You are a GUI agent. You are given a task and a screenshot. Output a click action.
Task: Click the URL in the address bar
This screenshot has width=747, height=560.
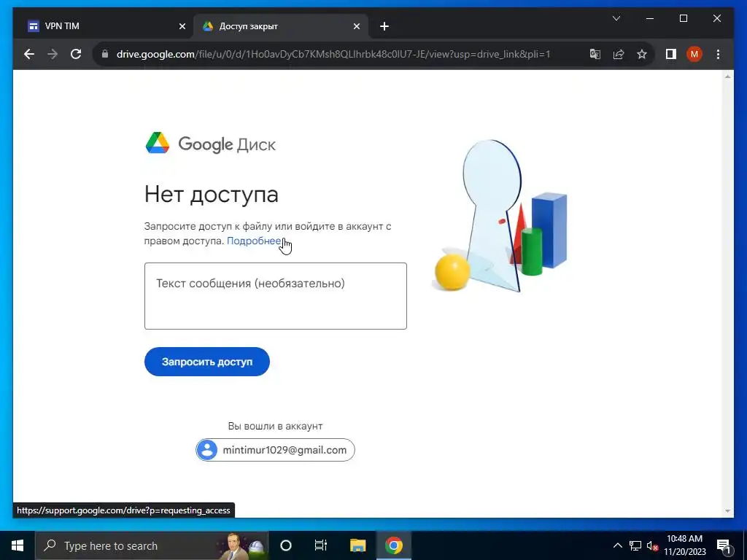click(x=333, y=54)
